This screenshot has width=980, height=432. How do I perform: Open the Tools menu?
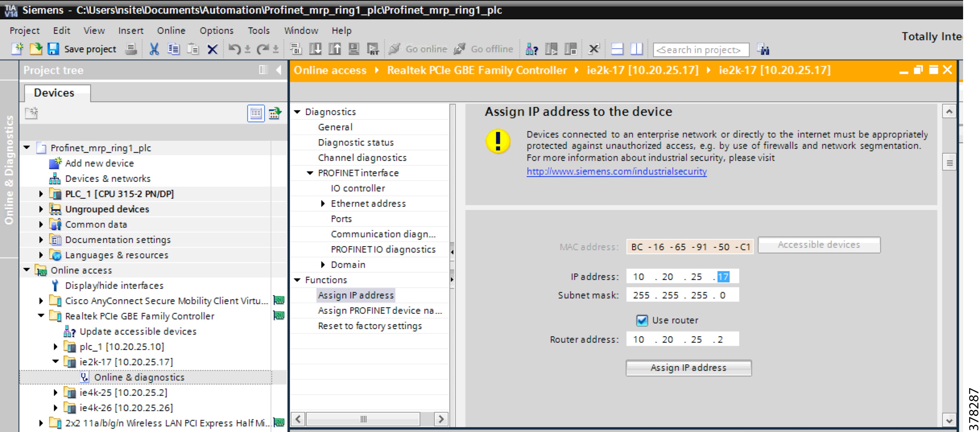pos(258,31)
